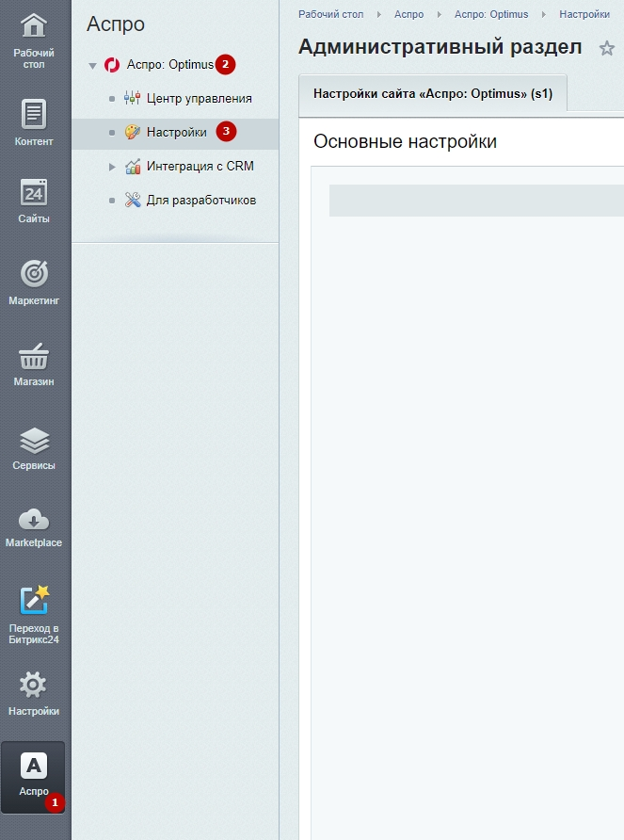
Task: Select Для разработчиков tree item
Action: pos(201,201)
